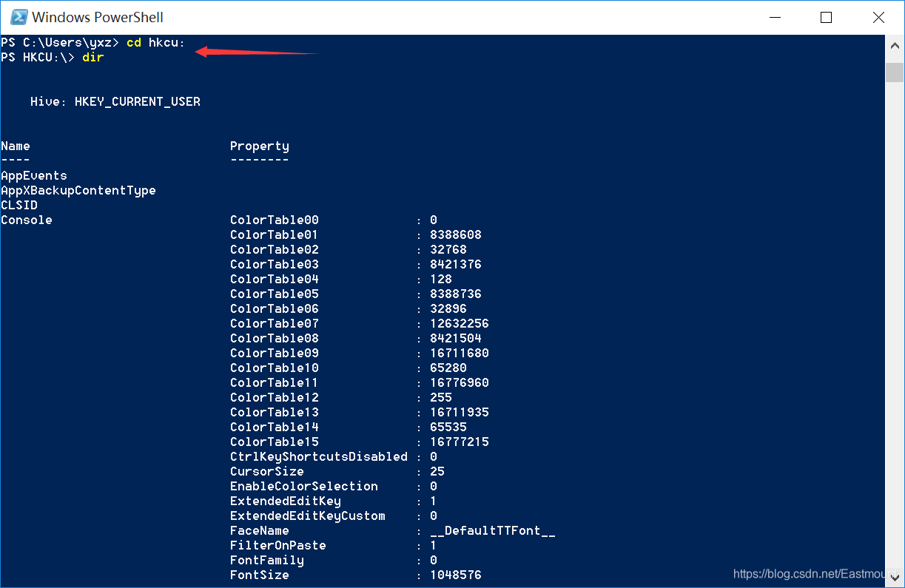Click the ColorTable14 property

[275, 427]
